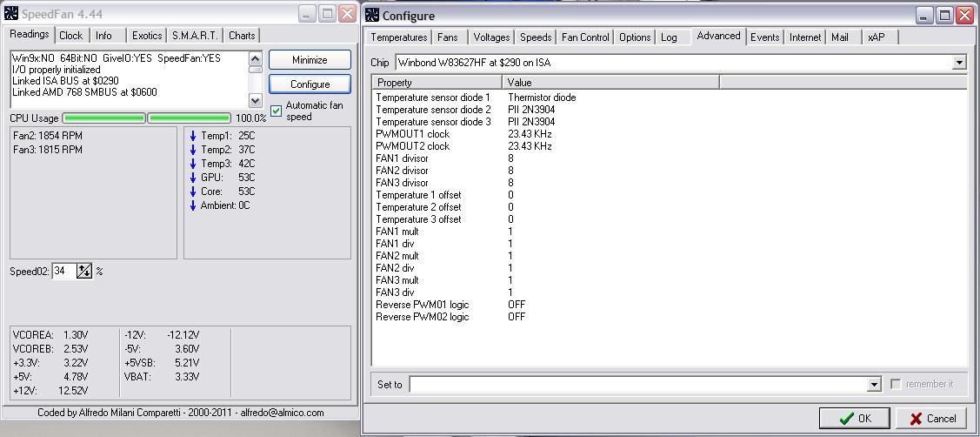The height and width of the screenshot is (437, 980).
Task: Click OK in the Configure dialog
Action: point(855,418)
